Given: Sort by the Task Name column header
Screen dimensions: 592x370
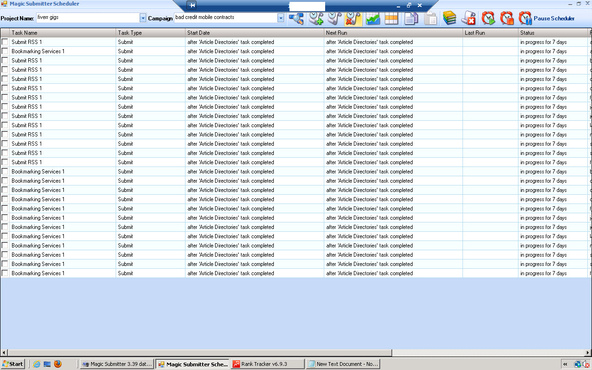Looking at the screenshot, I should [x=63, y=33].
